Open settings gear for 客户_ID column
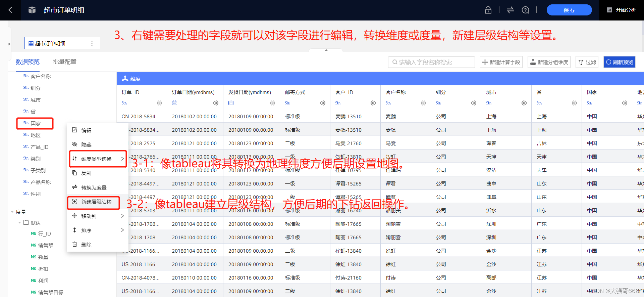This screenshot has height=297, width=644. coord(373,103)
